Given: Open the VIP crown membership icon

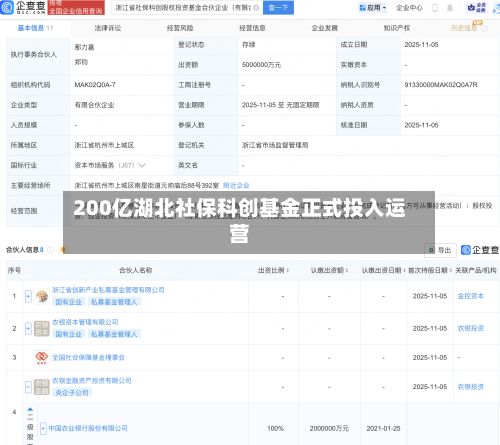Looking at the screenshot, I should (477, 8).
